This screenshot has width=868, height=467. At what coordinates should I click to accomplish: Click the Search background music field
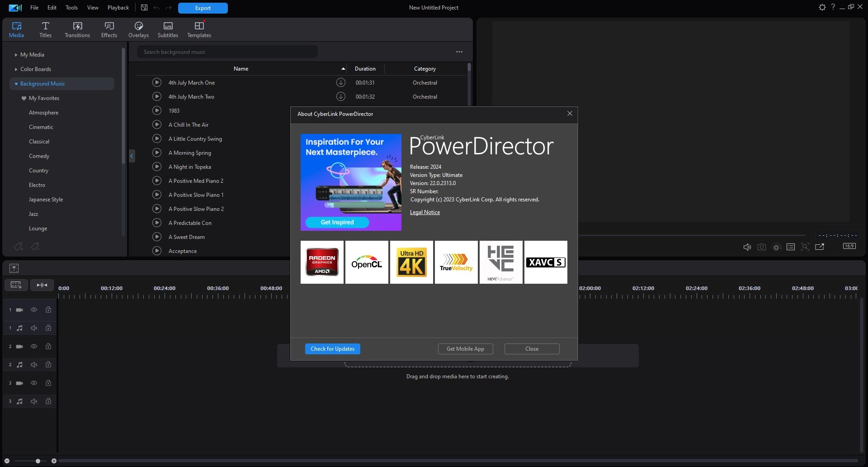(227, 52)
